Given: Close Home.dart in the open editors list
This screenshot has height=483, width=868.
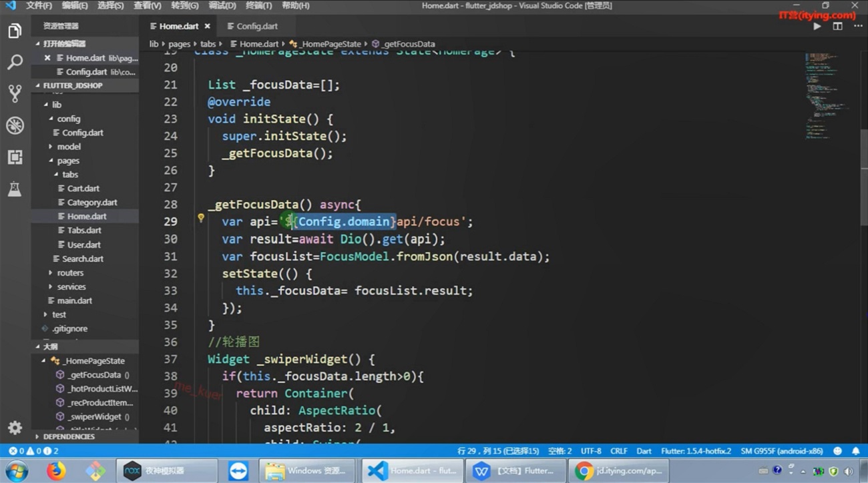Looking at the screenshot, I should (x=47, y=58).
